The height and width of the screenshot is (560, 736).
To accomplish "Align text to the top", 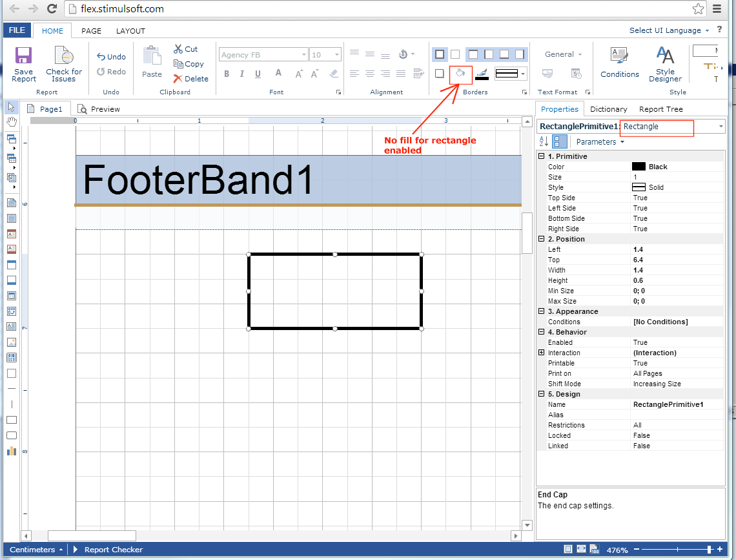I will pyautogui.click(x=354, y=54).
